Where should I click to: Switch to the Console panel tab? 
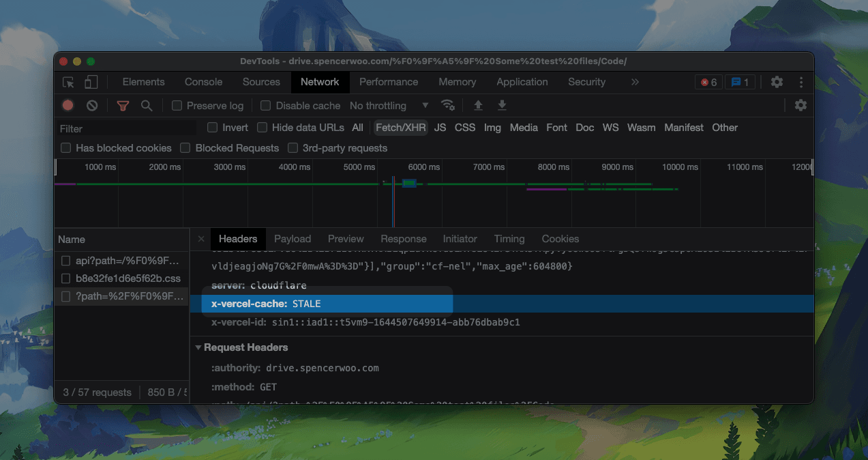[x=203, y=82]
